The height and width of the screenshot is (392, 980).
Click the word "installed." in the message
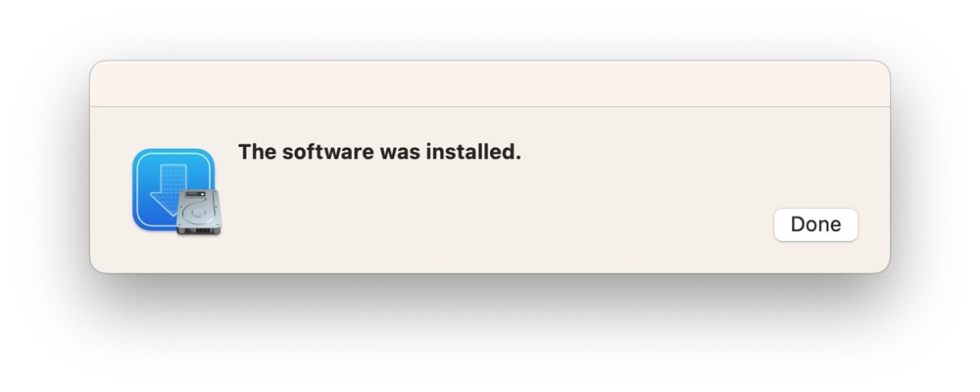click(473, 152)
